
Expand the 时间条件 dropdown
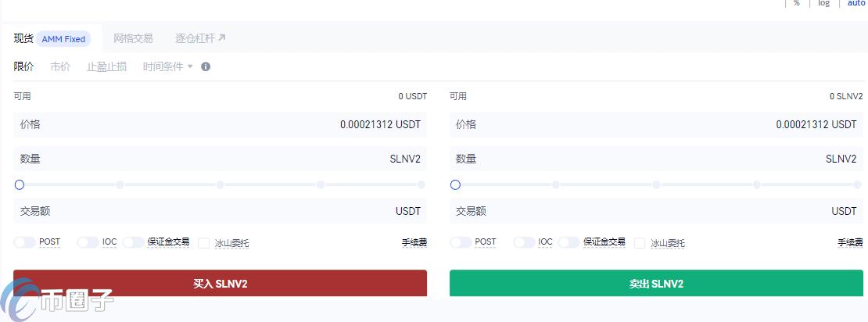tap(167, 66)
